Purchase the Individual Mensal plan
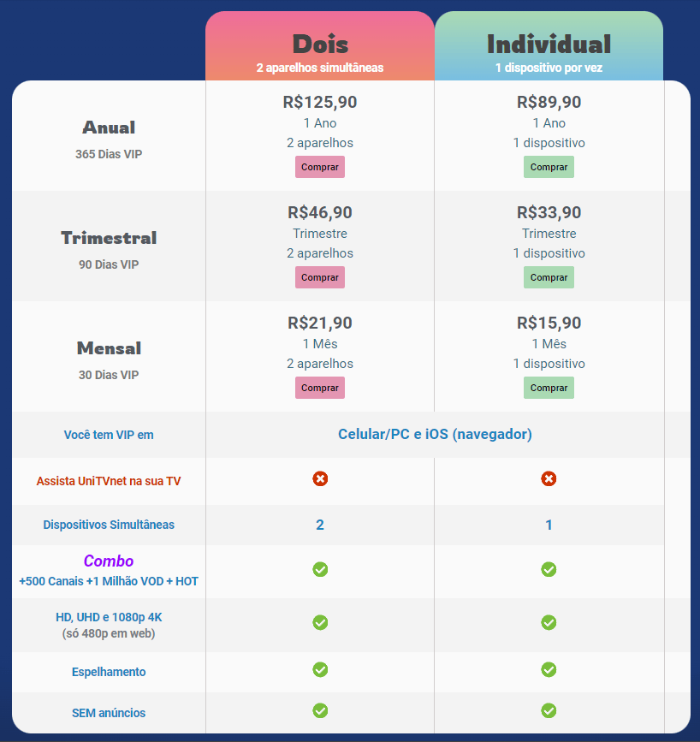The height and width of the screenshot is (742, 700). [x=549, y=388]
